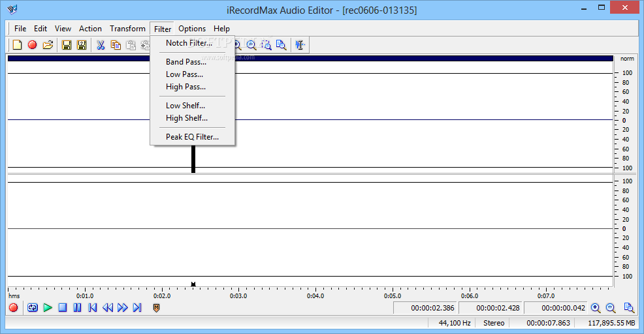Screen dimensions: 644x334
Task: Pause playback
Action: tap(77, 307)
